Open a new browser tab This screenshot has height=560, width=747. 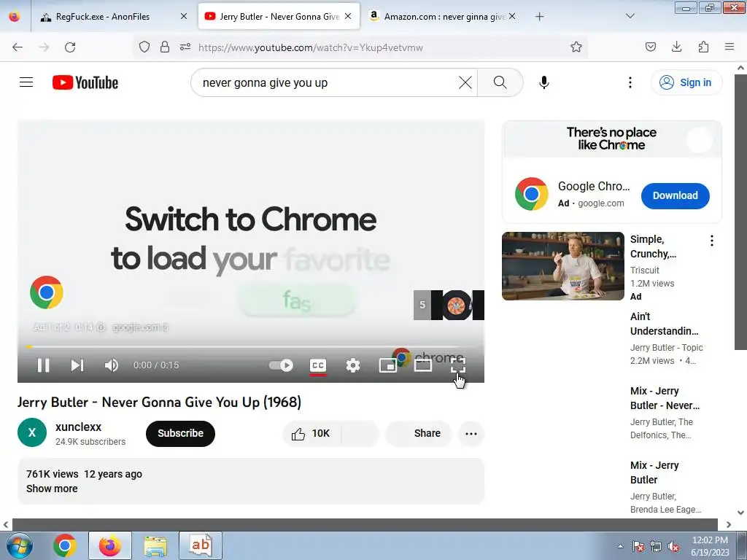(539, 16)
